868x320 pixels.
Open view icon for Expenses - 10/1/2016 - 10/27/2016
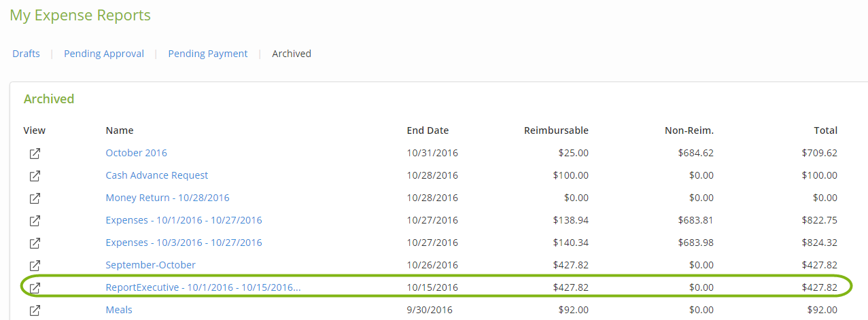(x=35, y=221)
